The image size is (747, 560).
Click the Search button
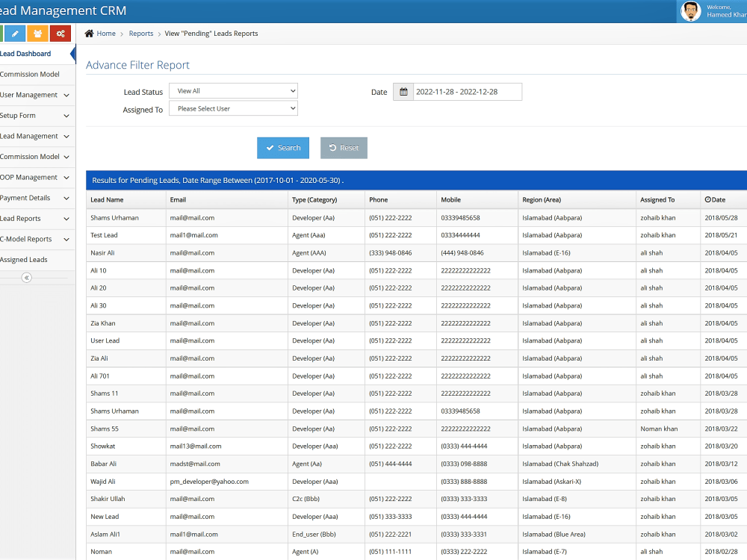pos(283,148)
